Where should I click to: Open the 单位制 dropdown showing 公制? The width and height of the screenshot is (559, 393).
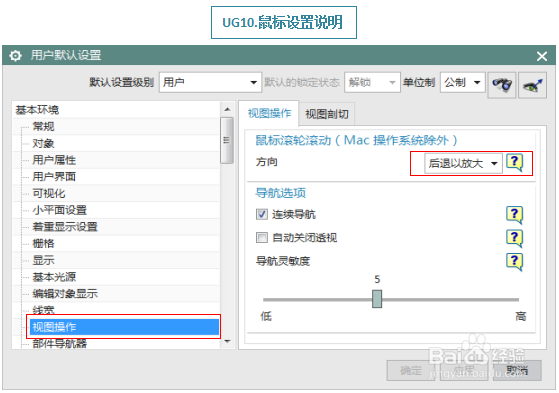click(462, 82)
